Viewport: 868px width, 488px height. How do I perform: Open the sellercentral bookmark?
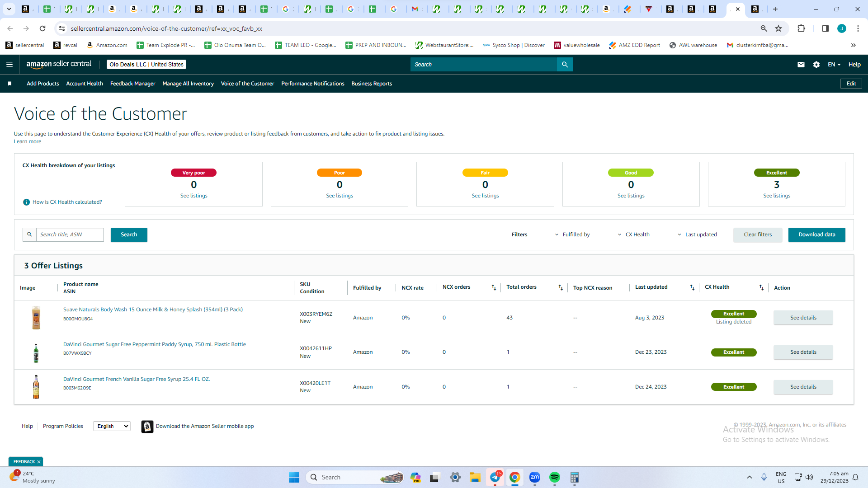coord(25,45)
